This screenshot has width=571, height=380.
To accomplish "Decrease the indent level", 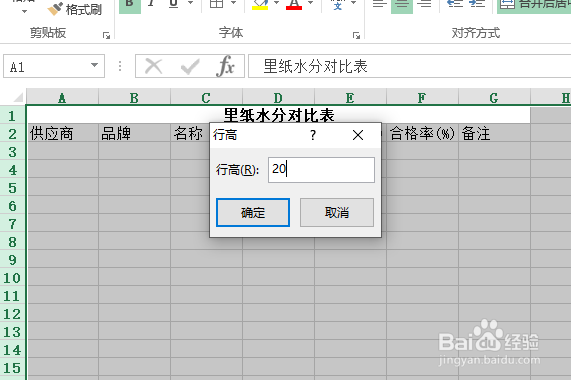I will point(455,4).
